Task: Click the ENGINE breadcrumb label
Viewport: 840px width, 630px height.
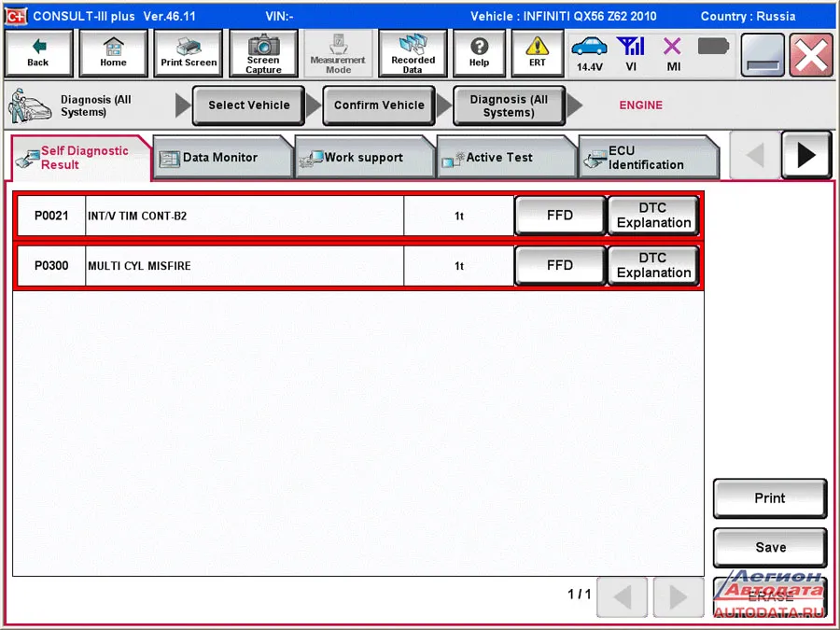Action: (x=640, y=105)
